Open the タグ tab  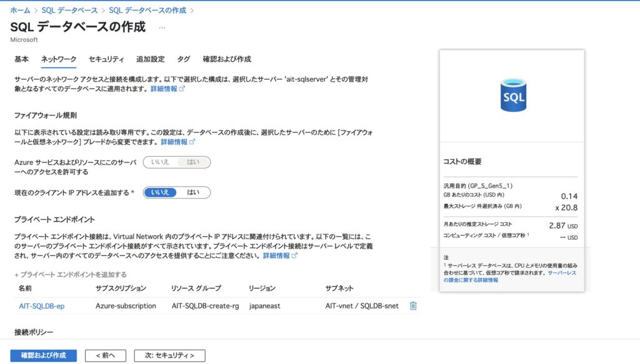coord(184,59)
